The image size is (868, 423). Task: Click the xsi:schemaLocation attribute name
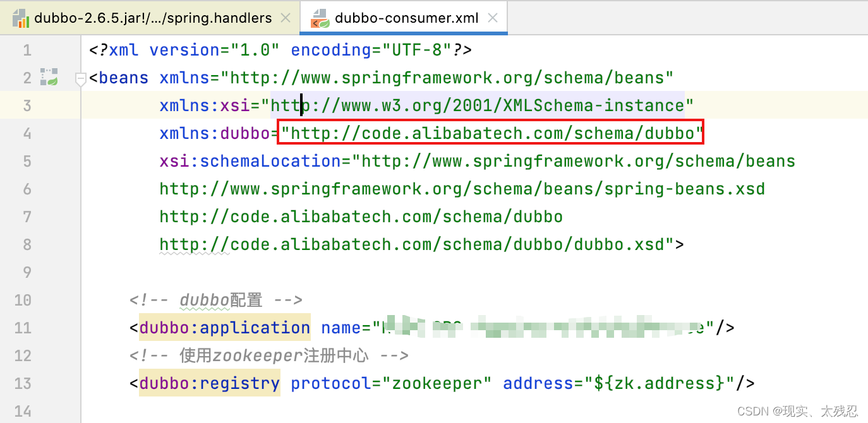pos(250,161)
